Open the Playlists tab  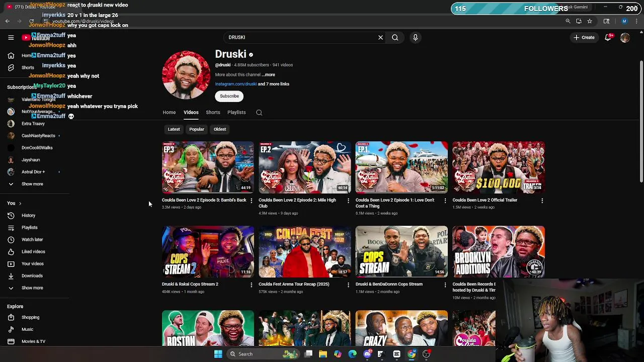click(236, 112)
